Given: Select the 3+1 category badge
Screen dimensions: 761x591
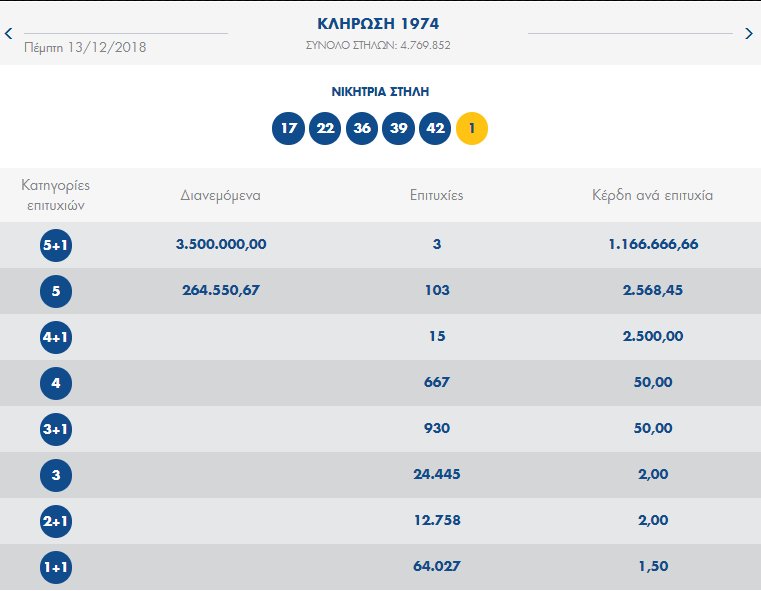Looking at the screenshot, I should [x=56, y=430].
